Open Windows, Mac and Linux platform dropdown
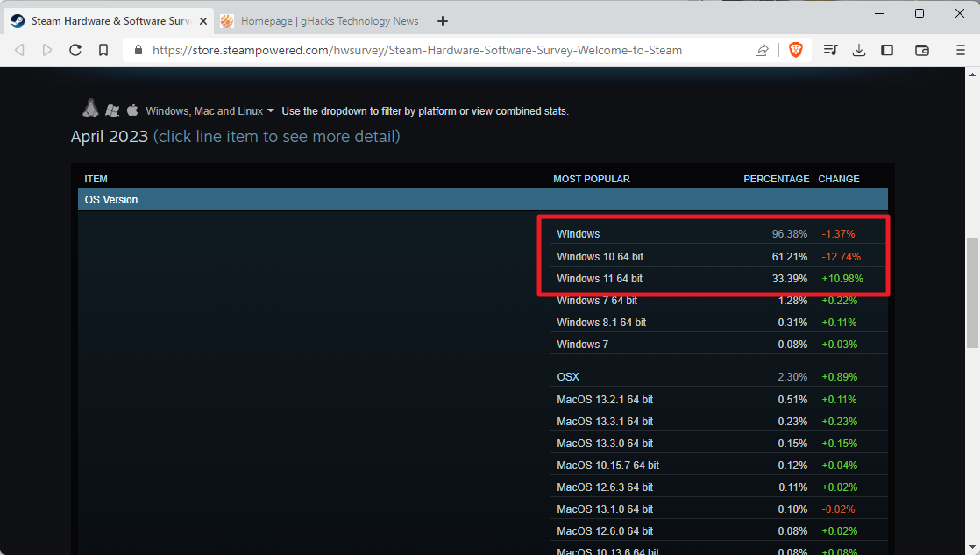 pos(210,111)
